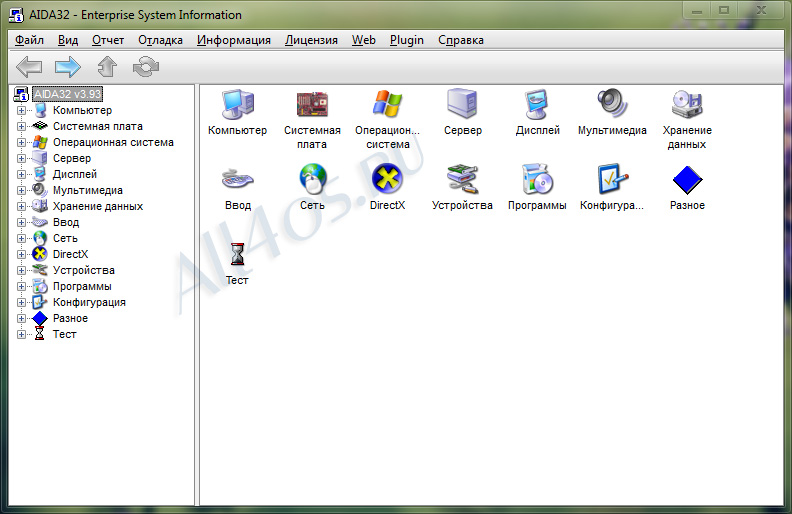Expand the Тест tree node
This screenshot has height=514, width=792.
(21, 334)
